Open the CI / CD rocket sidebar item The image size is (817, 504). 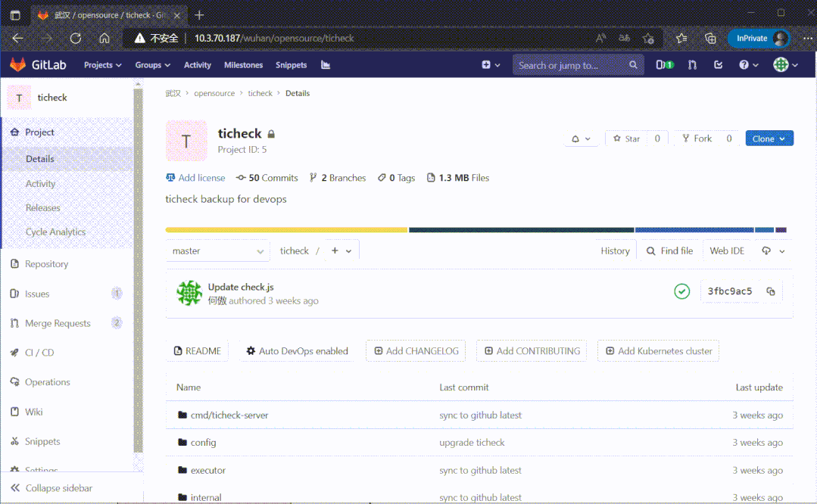[x=39, y=353]
